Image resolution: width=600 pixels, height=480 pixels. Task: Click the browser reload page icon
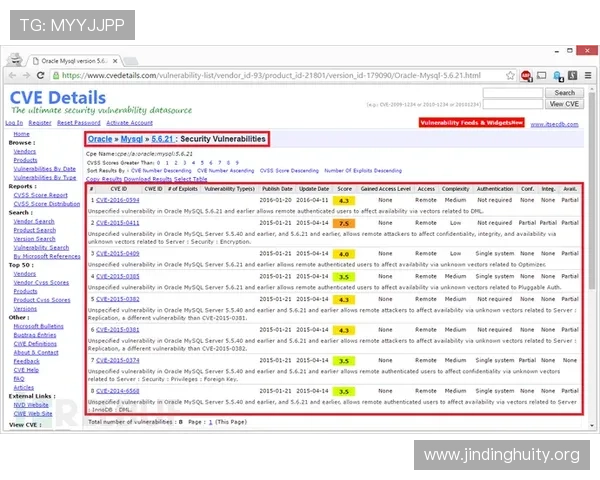click(41, 74)
